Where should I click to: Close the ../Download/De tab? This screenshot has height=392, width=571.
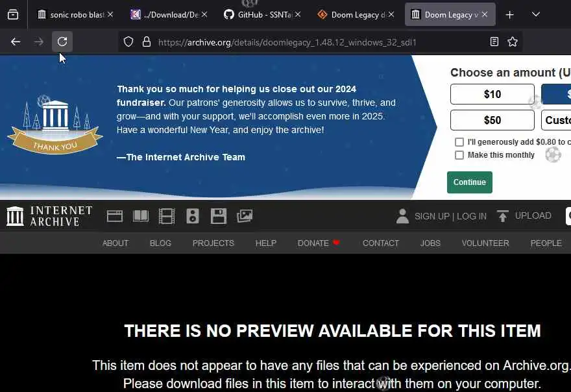[x=204, y=14]
